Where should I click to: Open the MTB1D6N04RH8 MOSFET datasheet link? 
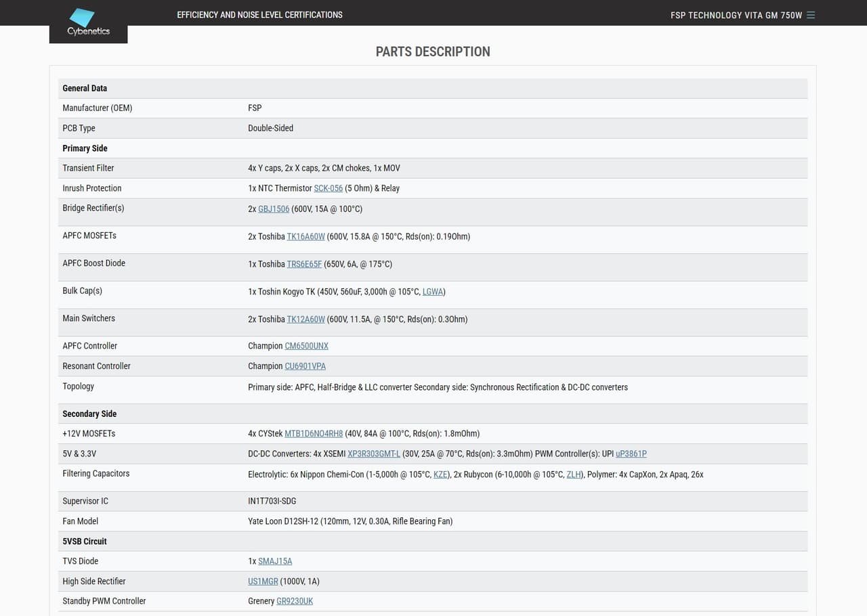click(x=314, y=434)
